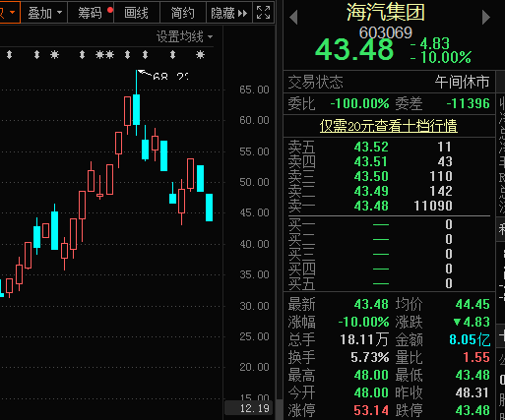This screenshot has height=420, width=505.
Task: Select 卖五 price 43.52
Action: click(371, 147)
